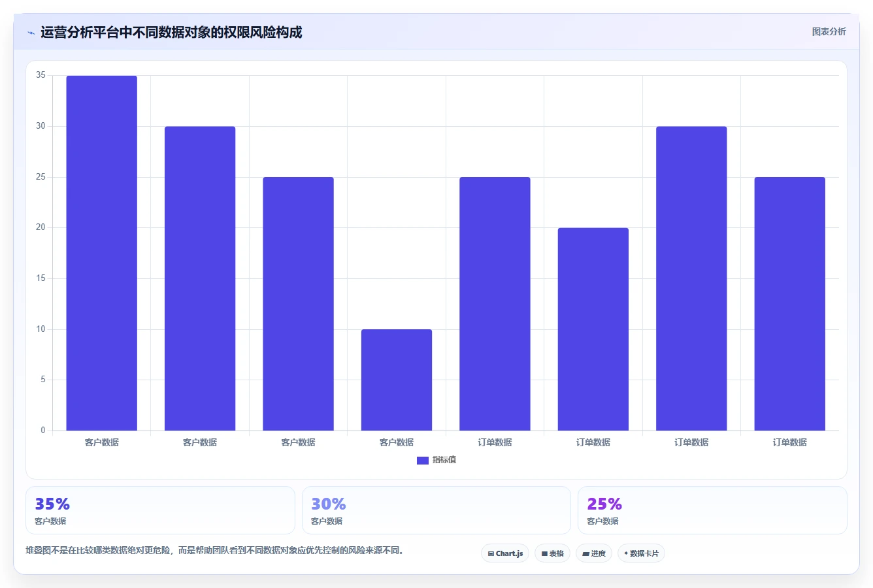Viewport: 873px width, 588px height.
Task: Click the 订单数据 axis label under the 20 bar
Action: (x=593, y=442)
